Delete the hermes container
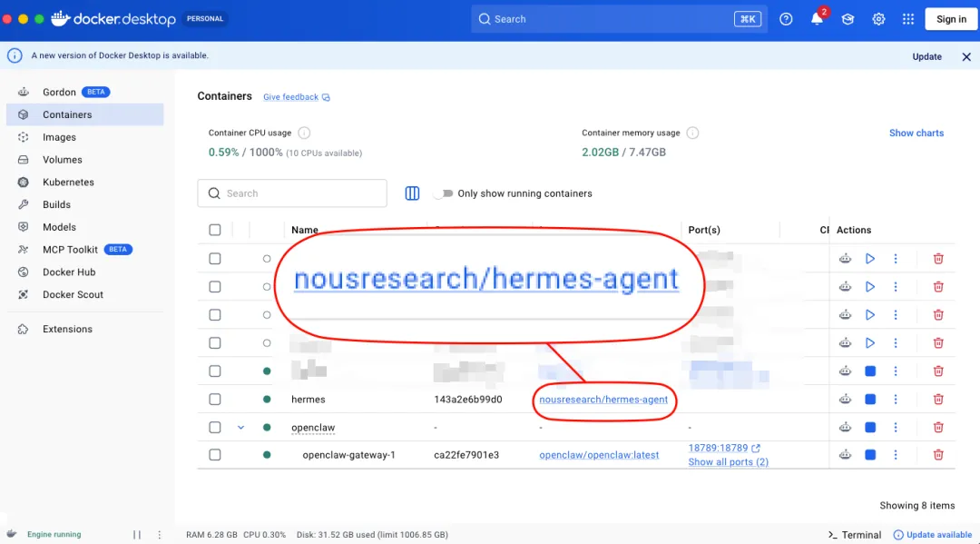Image resolution: width=980 pixels, height=544 pixels. point(938,399)
